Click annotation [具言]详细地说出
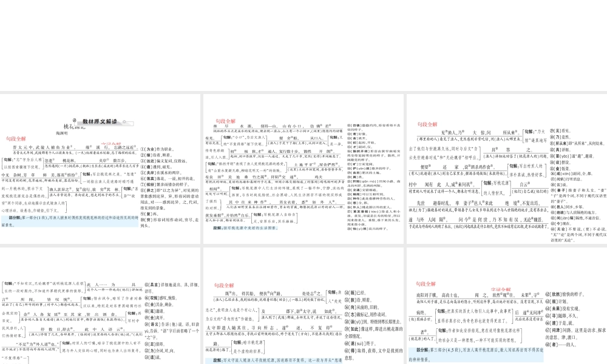The height and width of the screenshot is (364, 607). click(171, 288)
